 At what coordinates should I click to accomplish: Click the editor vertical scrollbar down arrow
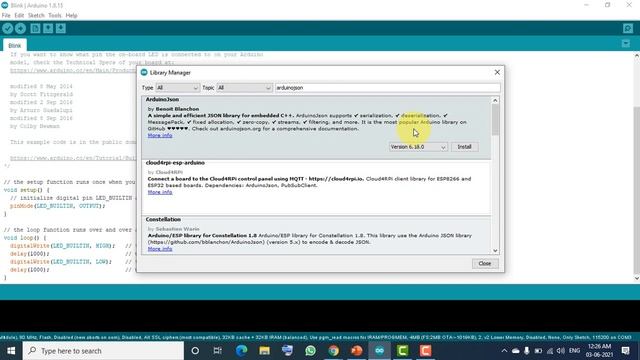click(636, 278)
